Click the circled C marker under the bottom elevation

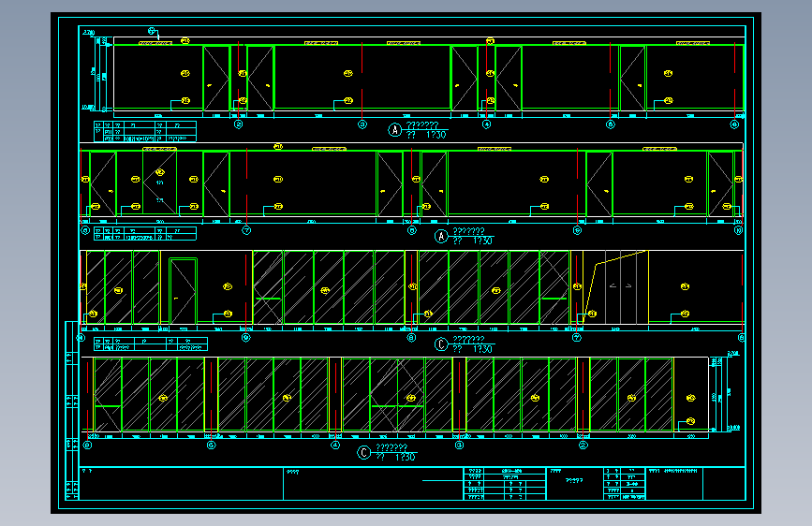coord(364,453)
